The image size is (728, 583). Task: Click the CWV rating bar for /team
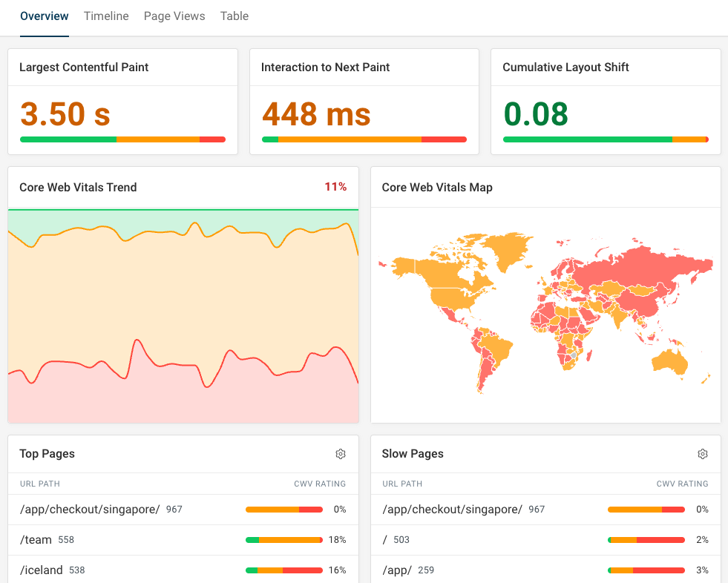pyautogui.click(x=283, y=539)
